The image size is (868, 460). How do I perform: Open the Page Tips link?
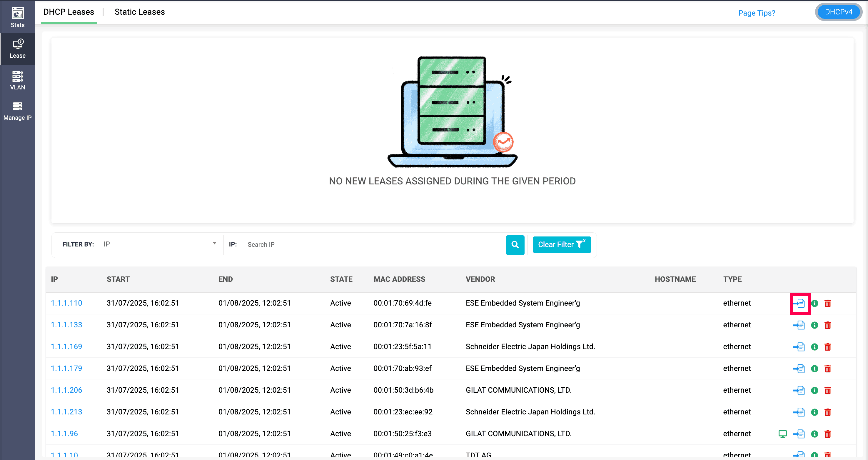757,13
